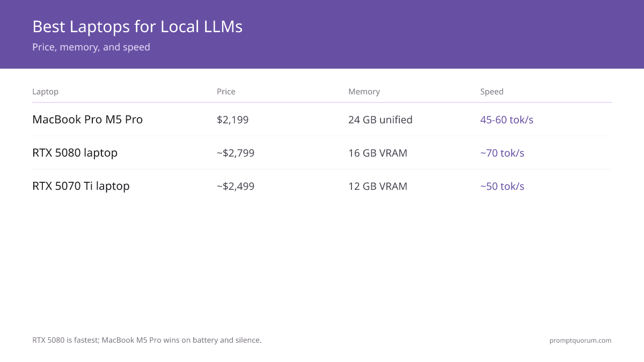
Task: Click the 'Price' column header
Action: 226,92
